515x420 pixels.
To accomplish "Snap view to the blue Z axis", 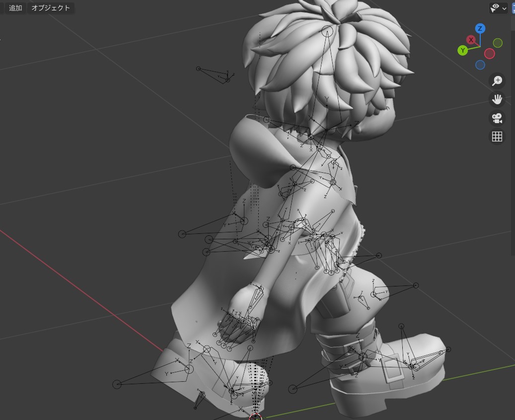I will coord(480,28).
